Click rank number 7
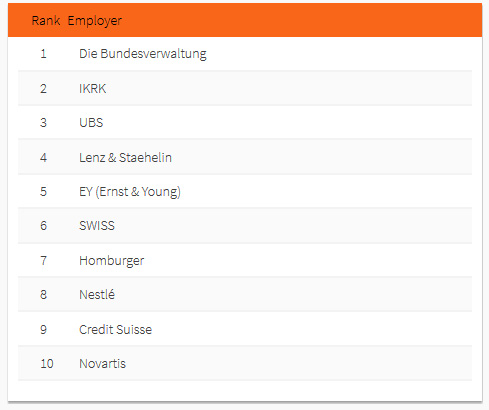This screenshot has height=410, width=489. [x=43, y=260]
